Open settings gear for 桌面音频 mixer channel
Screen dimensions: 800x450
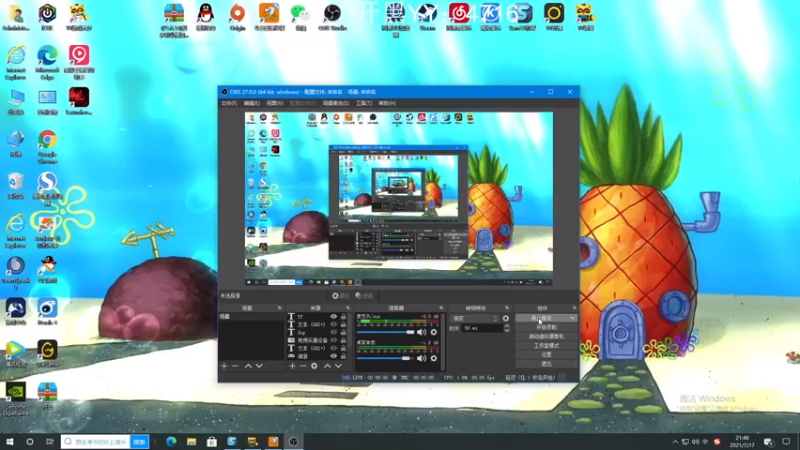434,359
